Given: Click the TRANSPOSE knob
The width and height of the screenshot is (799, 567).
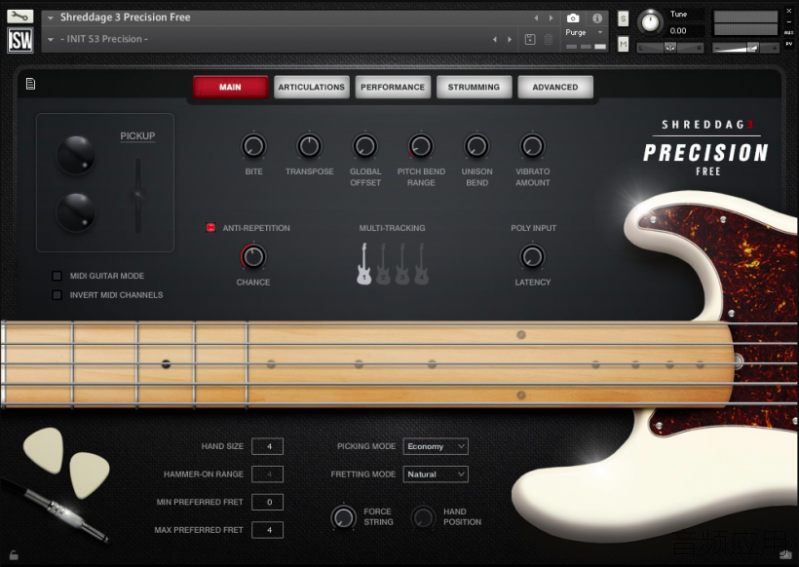Looking at the screenshot, I should tap(309, 146).
